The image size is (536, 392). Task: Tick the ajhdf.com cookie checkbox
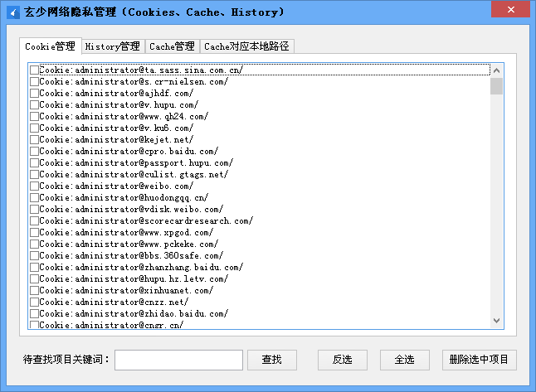click(x=34, y=93)
